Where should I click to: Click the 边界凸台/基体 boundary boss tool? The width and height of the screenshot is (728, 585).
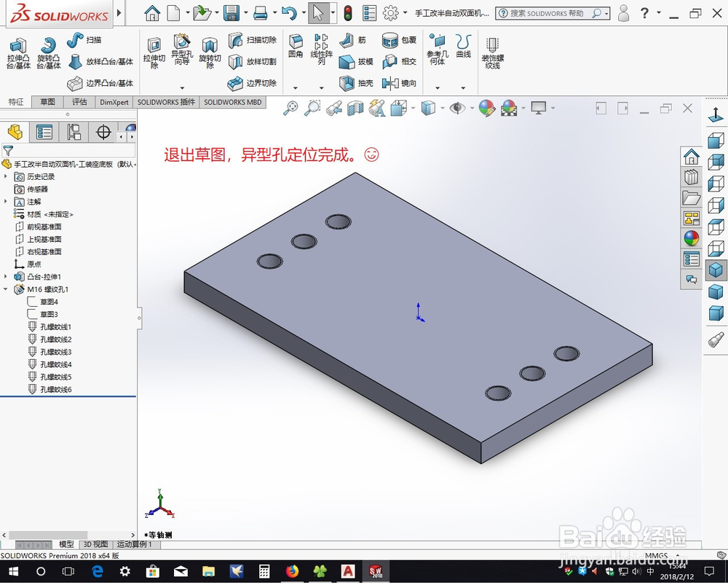tap(100, 83)
